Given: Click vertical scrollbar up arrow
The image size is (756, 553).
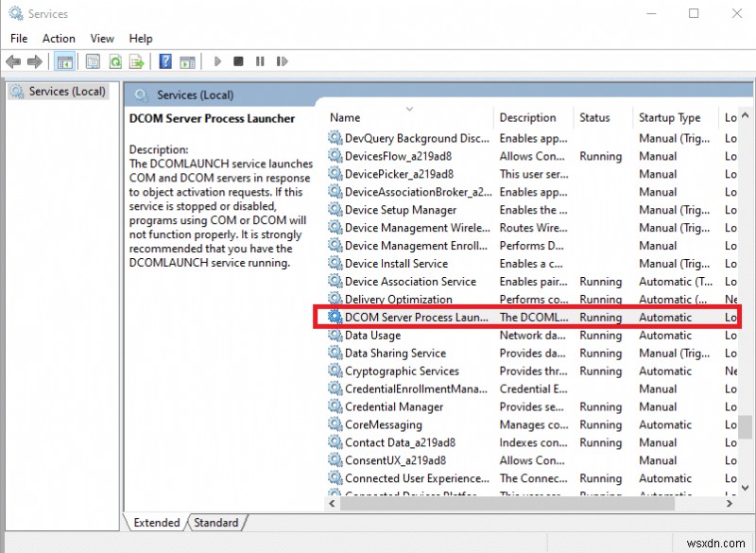Looking at the screenshot, I should pyautogui.click(x=746, y=115).
